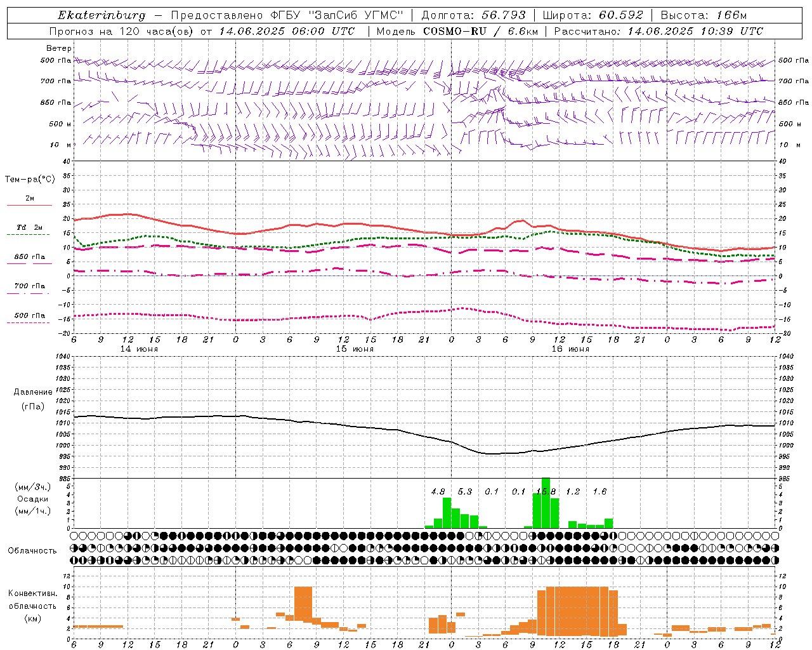Click the 'Конвективн.' convective cloud label
Image resolution: width=812 pixels, height=650 pixels.
[x=32, y=594]
